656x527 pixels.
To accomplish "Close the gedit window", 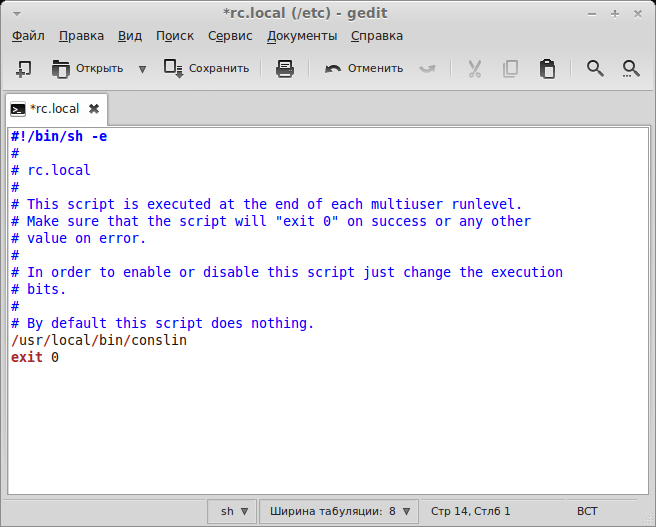I will point(638,14).
